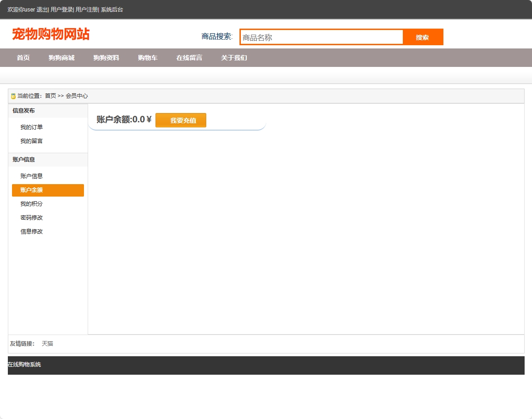
Task: Open the 购物车 navigation item
Action: click(x=148, y=58)
